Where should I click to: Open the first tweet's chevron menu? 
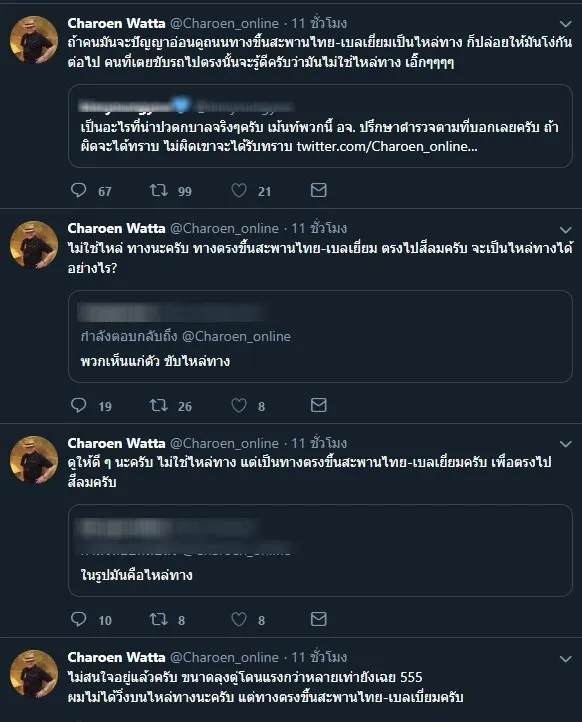[565, 24]
